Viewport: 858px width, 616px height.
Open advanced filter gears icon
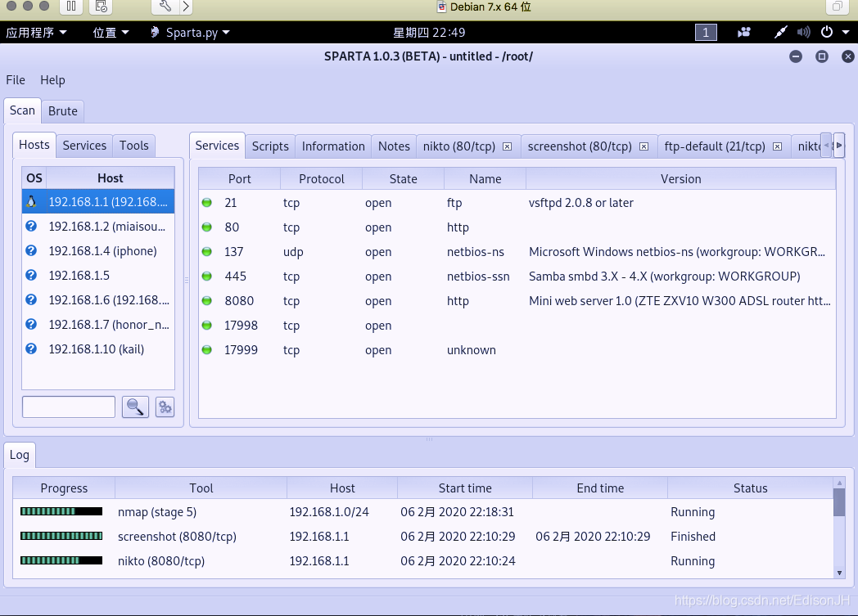point(165,407)
